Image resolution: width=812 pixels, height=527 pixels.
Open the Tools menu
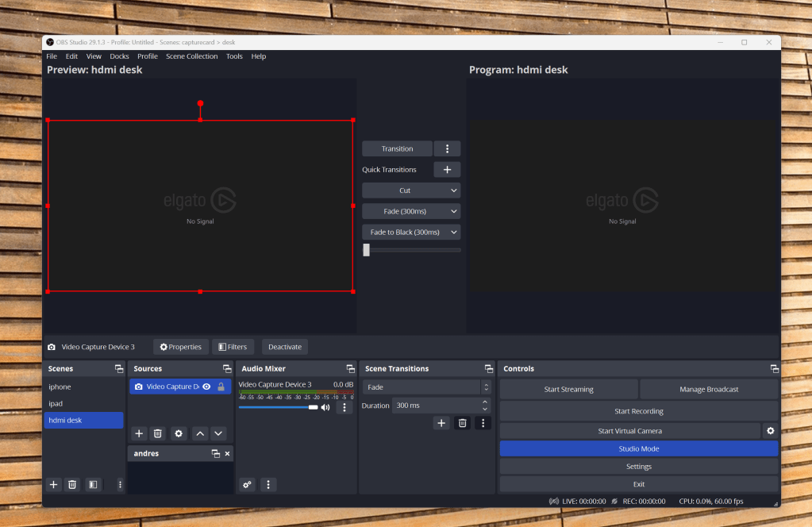pos(234,56)
